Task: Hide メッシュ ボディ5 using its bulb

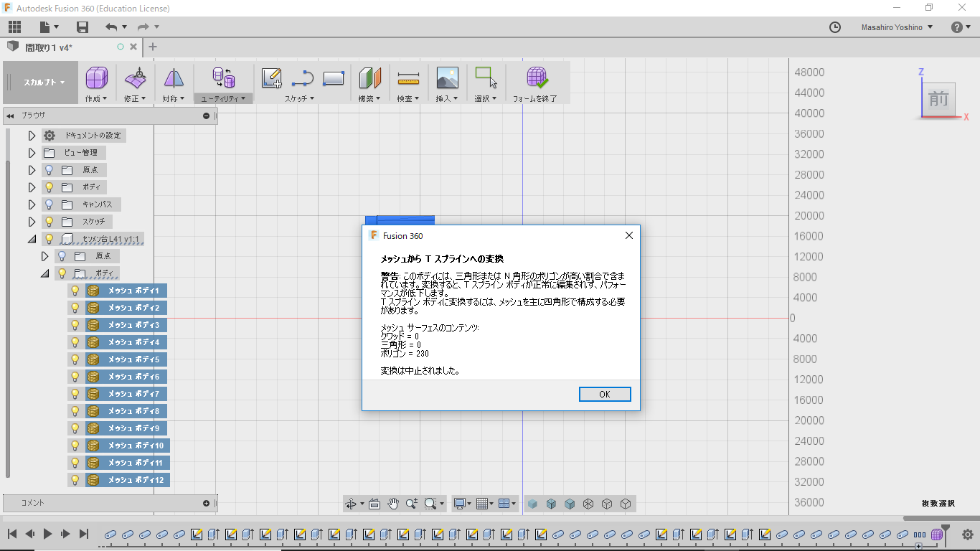Action: pyautogui.click(x=75, y=359)
